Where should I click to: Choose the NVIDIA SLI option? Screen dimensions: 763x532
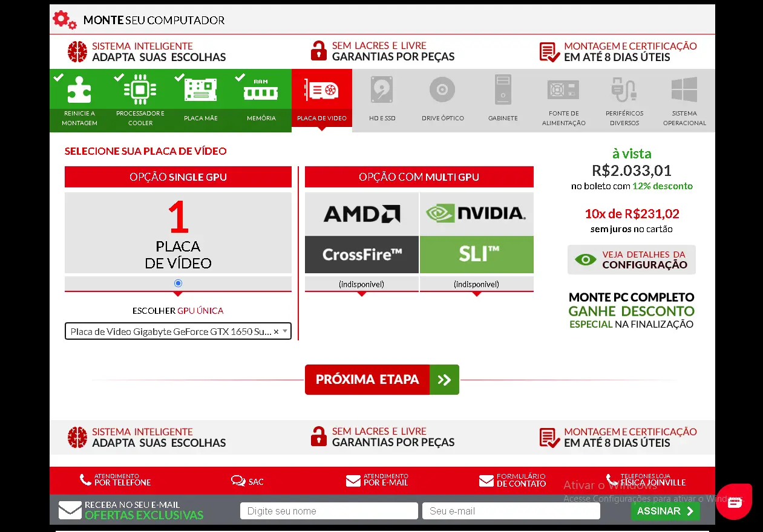tap(477, 233)
